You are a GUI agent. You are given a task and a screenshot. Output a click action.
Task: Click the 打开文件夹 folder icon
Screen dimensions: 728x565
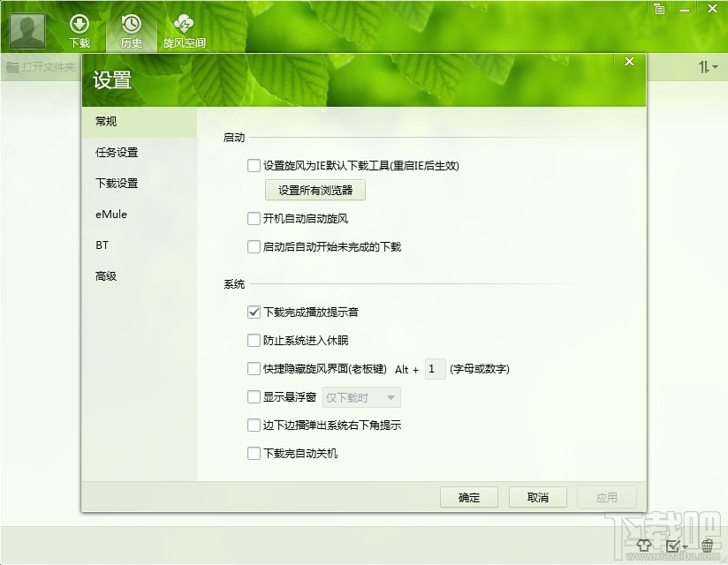click(11, 66)
